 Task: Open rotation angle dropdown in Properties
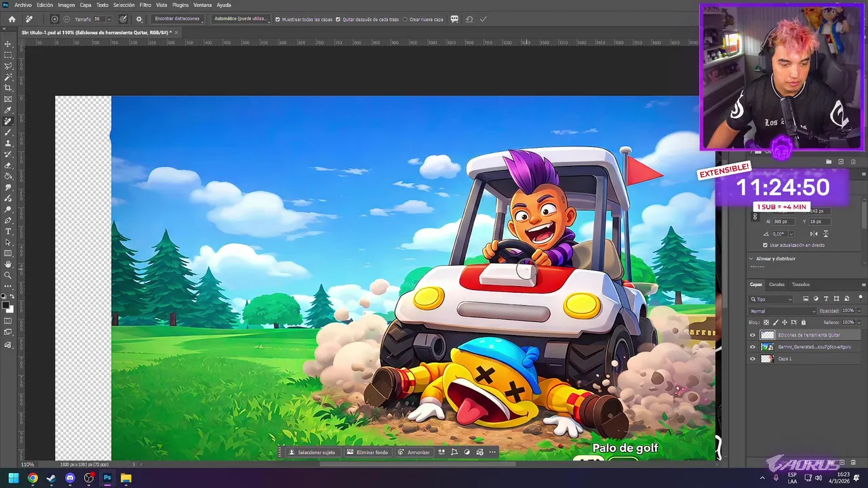point(790,234)
